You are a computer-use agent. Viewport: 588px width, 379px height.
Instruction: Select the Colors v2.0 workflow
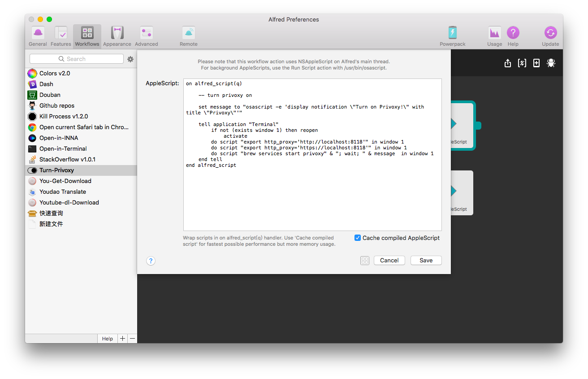81,73
